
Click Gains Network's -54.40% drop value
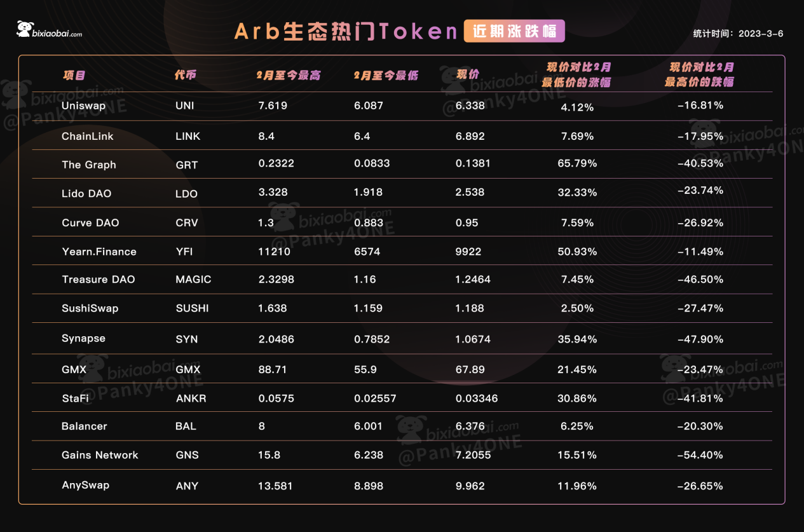[x=700, y=455]
